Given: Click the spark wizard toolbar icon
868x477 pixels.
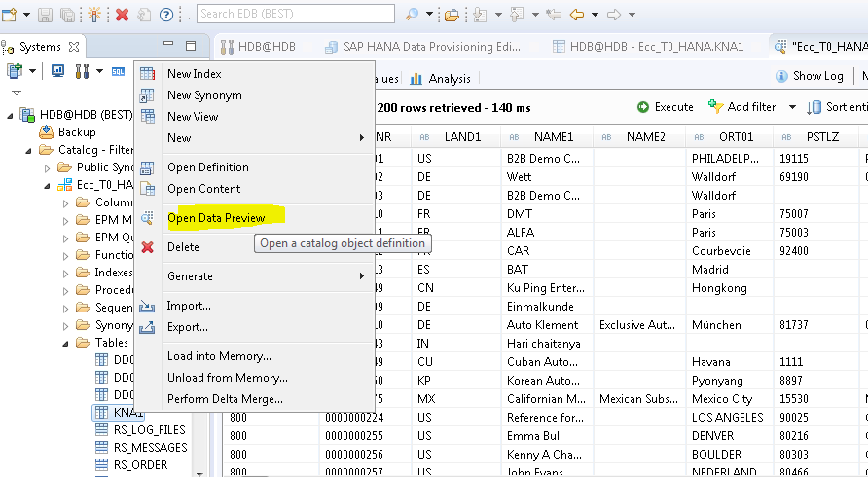Looking at the screenshot, I should [x=94, y=15].
